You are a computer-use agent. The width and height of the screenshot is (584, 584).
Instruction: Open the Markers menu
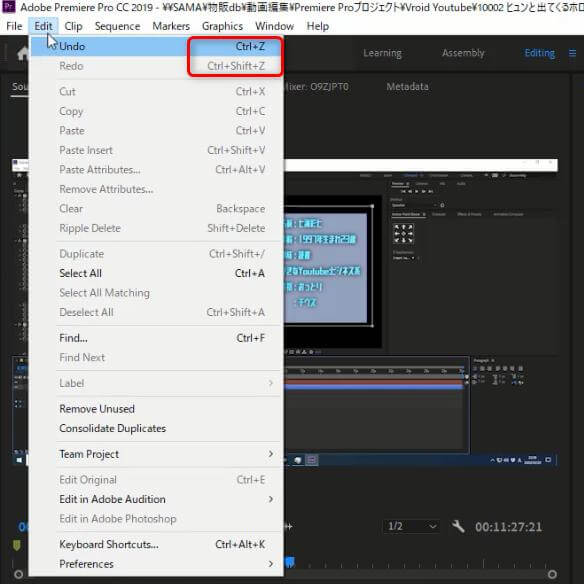click(x=171, y=26)
